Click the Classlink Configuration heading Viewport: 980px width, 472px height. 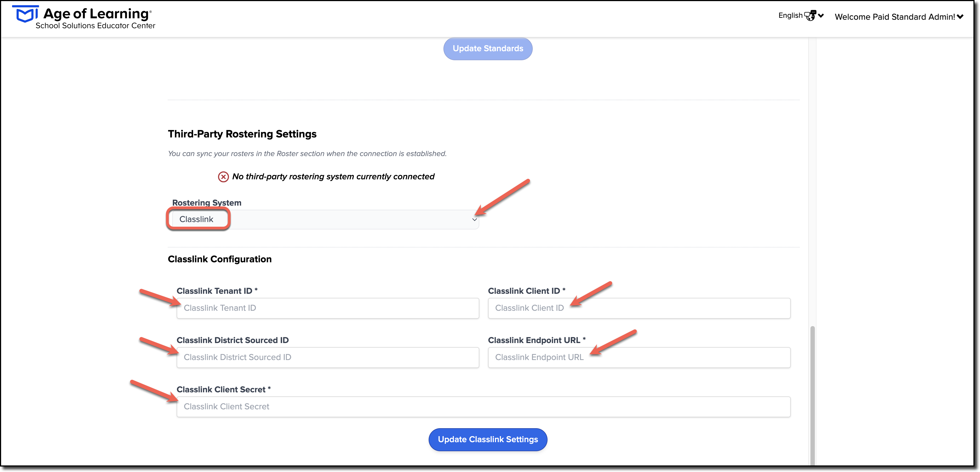pos(220,259)
